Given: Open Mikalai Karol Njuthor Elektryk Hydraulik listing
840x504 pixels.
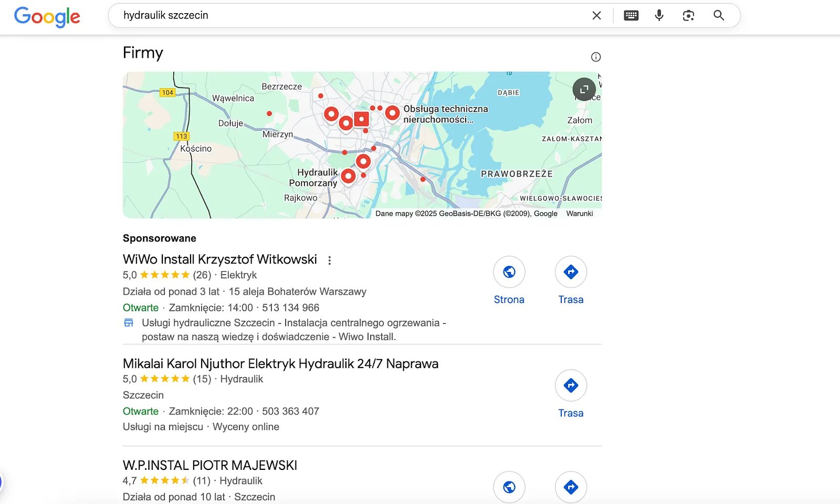Looking at the screenshot, I should pos(280,363).
